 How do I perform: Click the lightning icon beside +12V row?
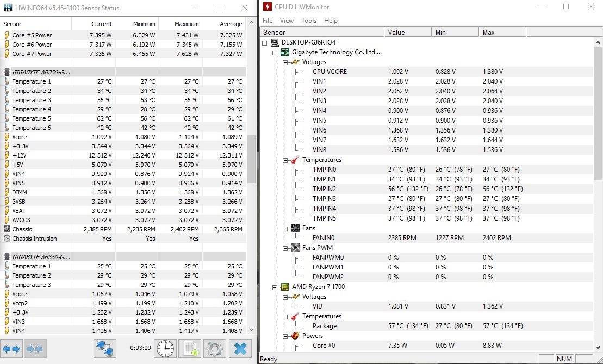pyautogui.click(x=7, y=155)
